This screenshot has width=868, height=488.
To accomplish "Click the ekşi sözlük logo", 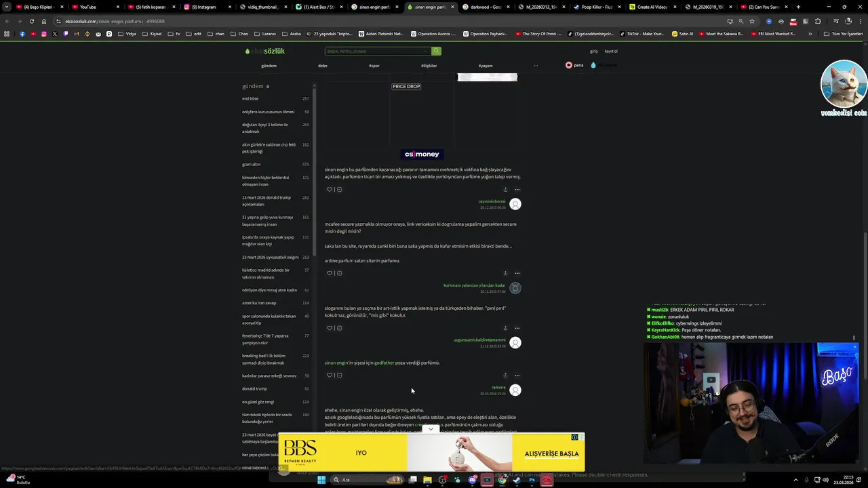I will (x=265, y=51).
